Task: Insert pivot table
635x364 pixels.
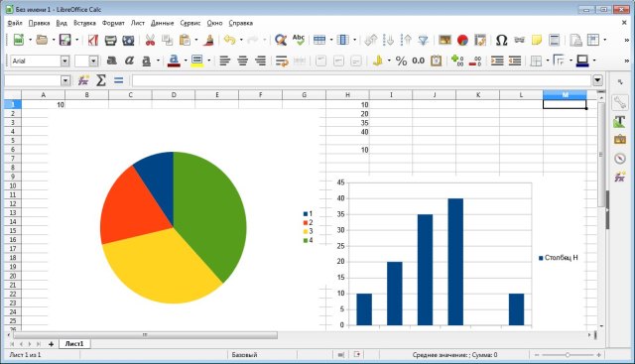Action: pyautogui.click(x=480, y=40)
